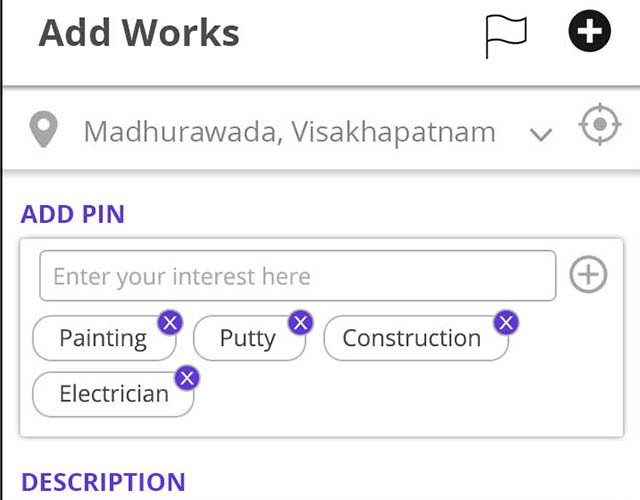The width and height of the screenshot is (640, 500).
Task: Delete the Construction tag
Action: pyautogui.click(x=507, y=322)
